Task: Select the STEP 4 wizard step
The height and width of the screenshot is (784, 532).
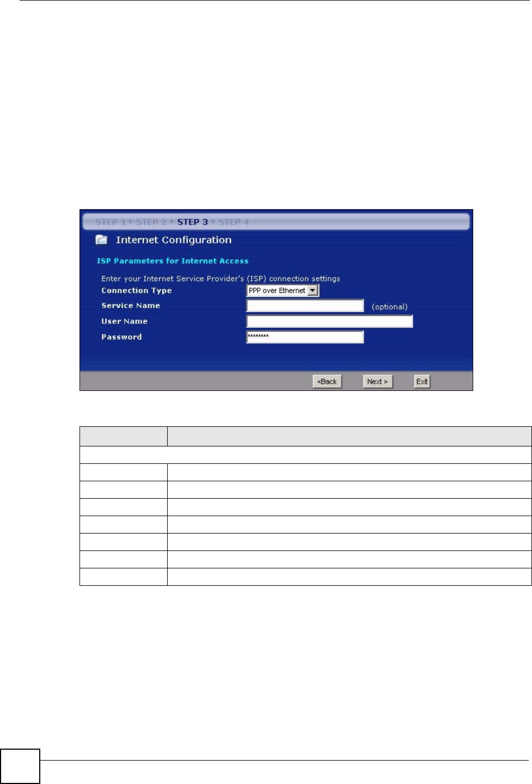Action: (x=234, y=222)
